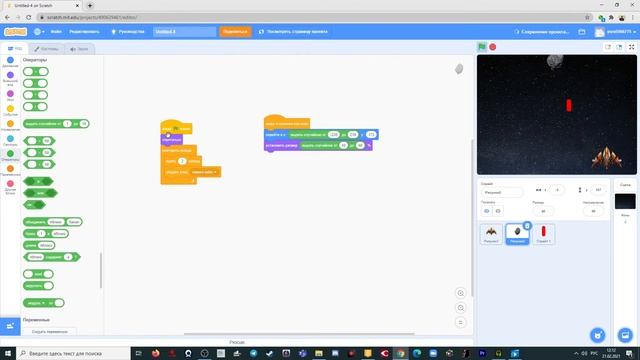Reload the browser page
Screen dimensions: 640x360
click(x=29, y=17)
